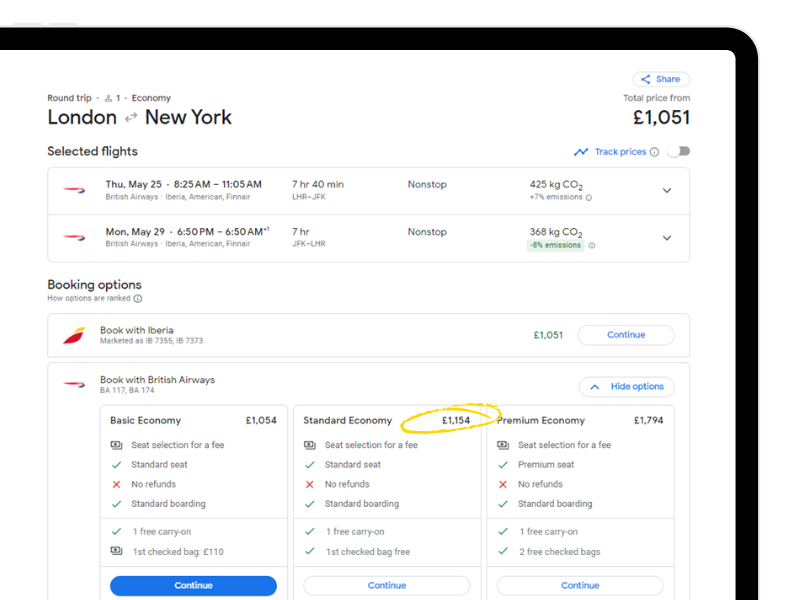800x600 pixels.
Task: Click Continue under Standard Economy
Action: (386, 585)
